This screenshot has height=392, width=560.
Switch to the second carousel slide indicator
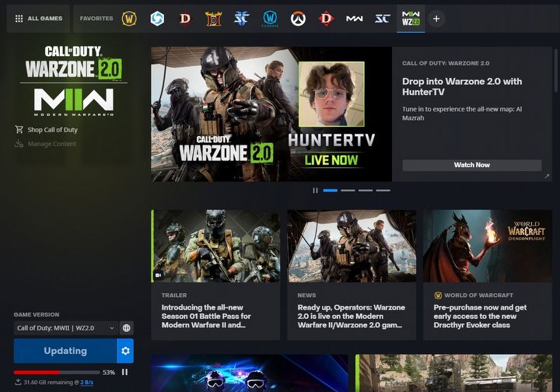click(348, 190)
